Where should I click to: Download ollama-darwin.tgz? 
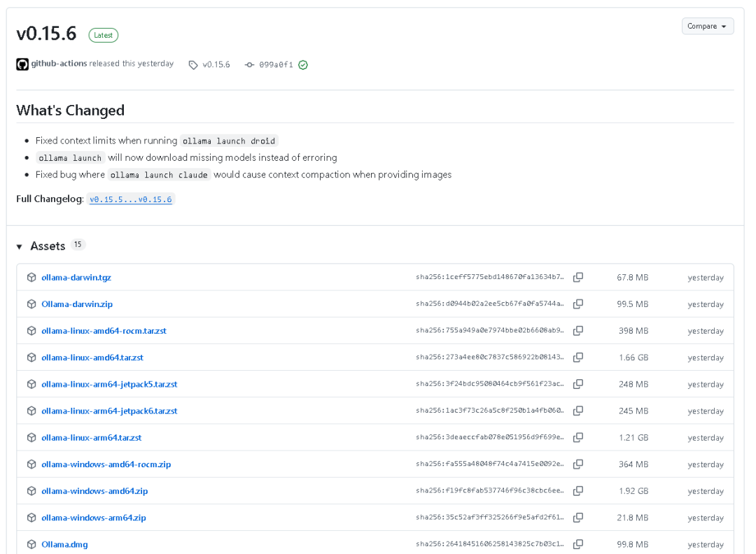(x=76, y=278)
